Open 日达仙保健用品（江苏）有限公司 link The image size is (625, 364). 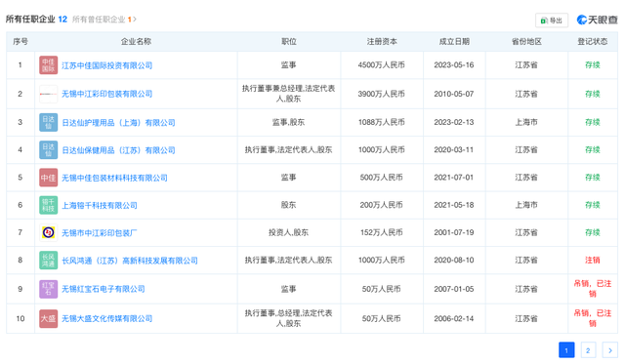tap(118, 150)
